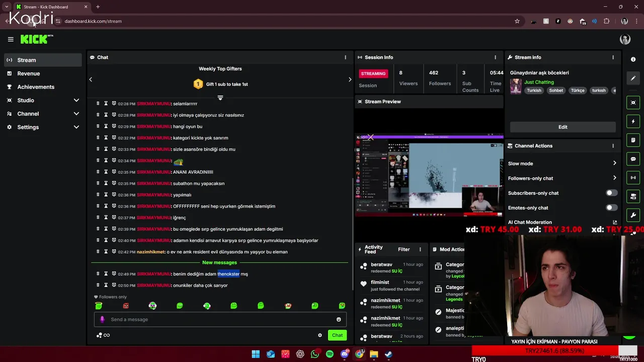This screenshot has height=362, width=644.
Task: Click the Edit stream info button
Action: point(562,127)
